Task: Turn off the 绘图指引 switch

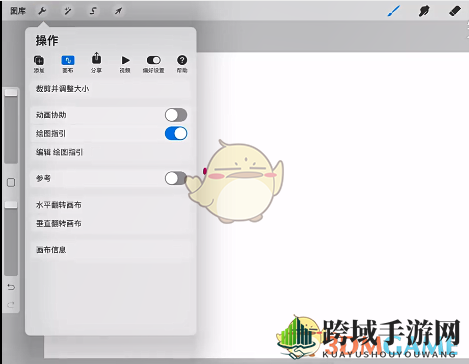Action: click(x=176, y=134)
